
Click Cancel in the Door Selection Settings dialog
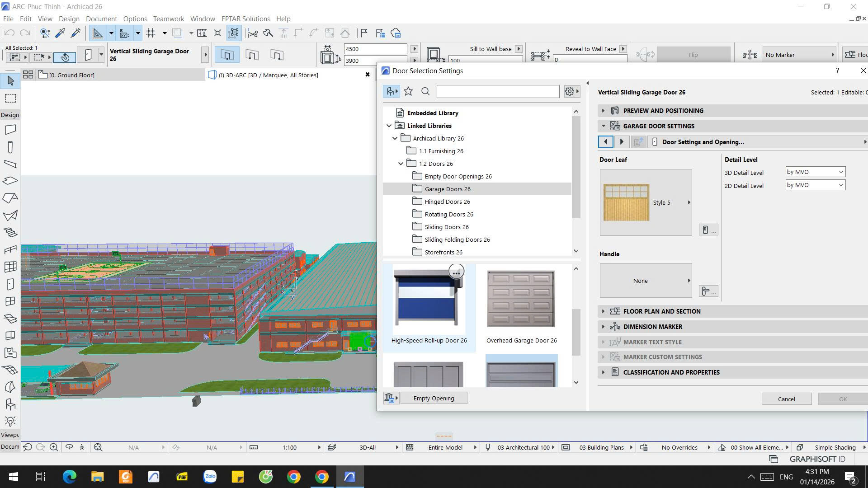tap(786, 399)
